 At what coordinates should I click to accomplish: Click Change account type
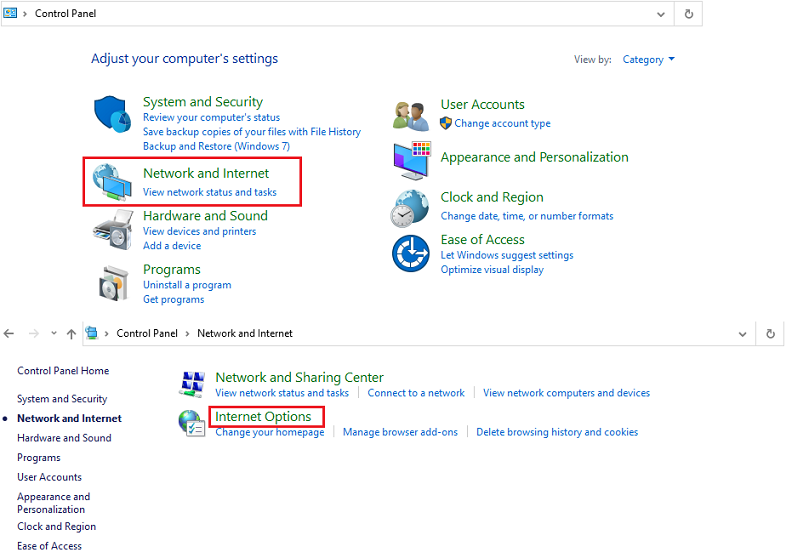[502, 123]
